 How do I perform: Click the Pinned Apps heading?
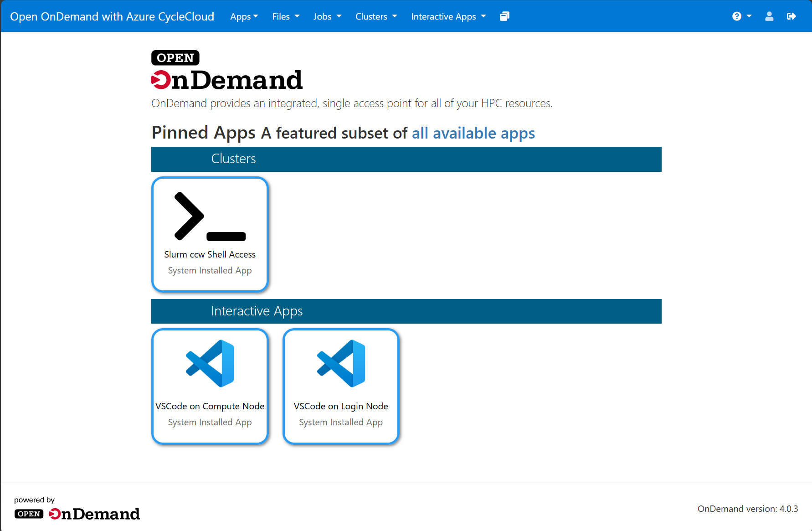tap(204, 133)
